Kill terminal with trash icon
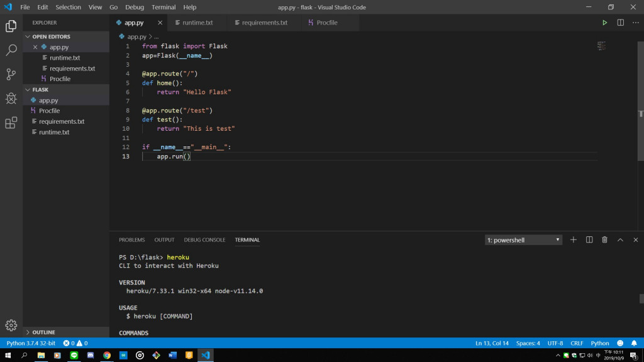Image resolution: width=644 pixels, height=362 pixels. [x=604, y=239]
